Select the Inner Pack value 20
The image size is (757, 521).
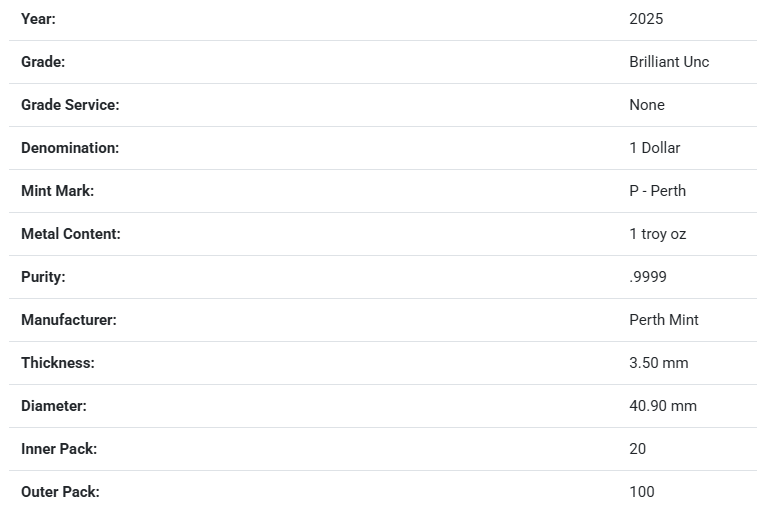pos(638,449)
